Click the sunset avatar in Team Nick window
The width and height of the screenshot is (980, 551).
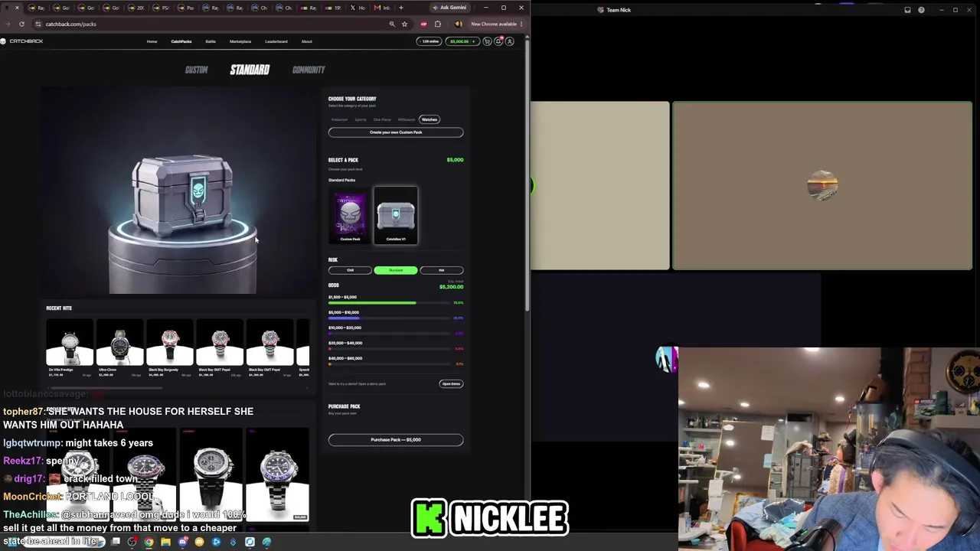(x=822, y=186)
